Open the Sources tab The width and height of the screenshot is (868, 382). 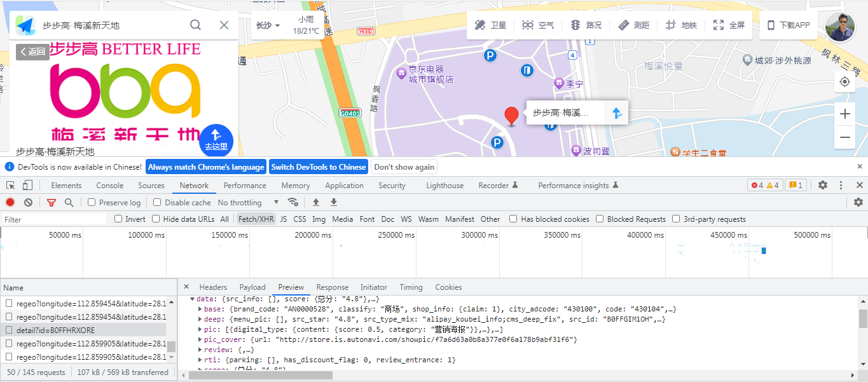tap(151, 186)
